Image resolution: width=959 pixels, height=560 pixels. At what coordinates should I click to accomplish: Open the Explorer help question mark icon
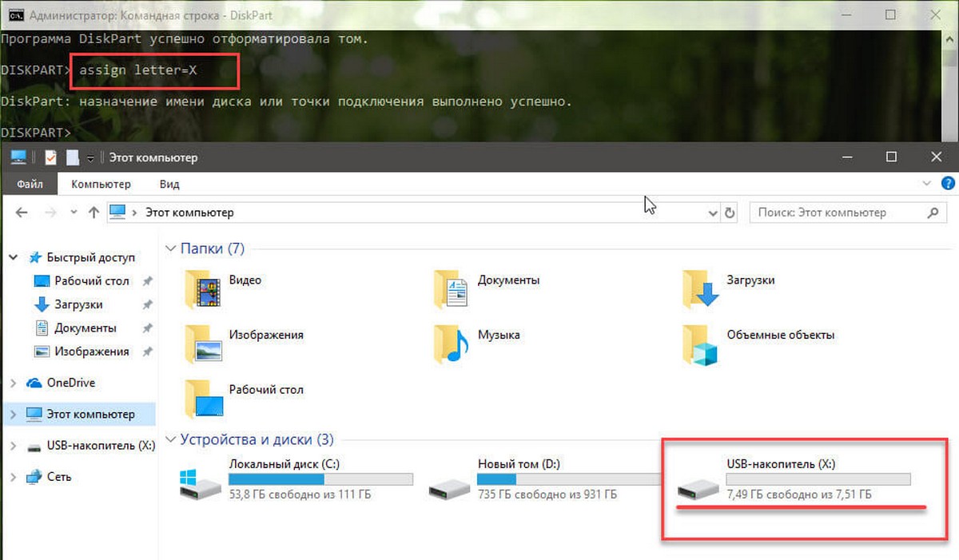tap(949, 184)
